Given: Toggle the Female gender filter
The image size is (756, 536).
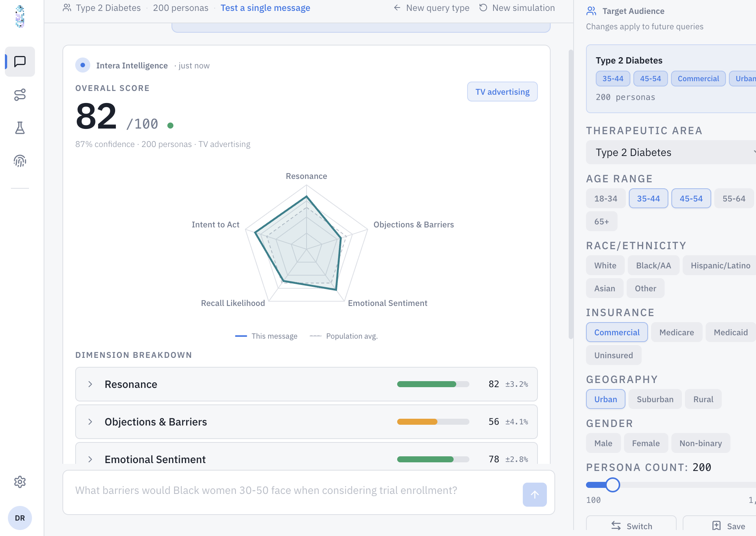Looking at the screenshot, I should tap(646, 443).
